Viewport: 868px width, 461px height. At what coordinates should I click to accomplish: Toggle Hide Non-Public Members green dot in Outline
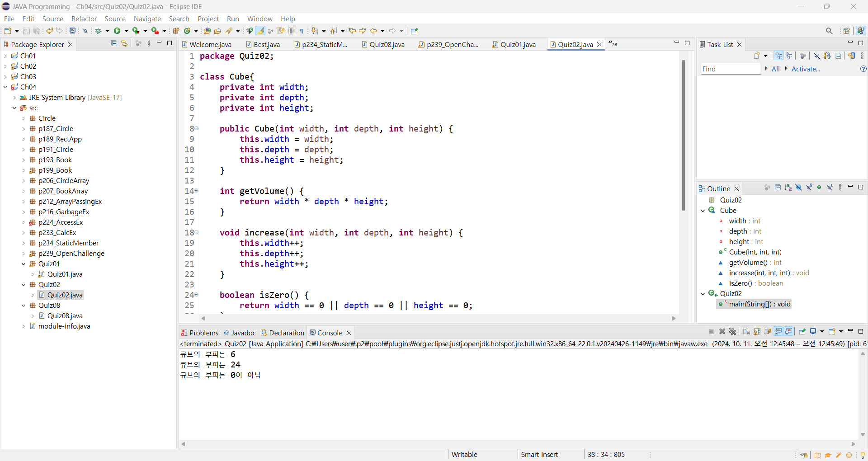point(819,188)
